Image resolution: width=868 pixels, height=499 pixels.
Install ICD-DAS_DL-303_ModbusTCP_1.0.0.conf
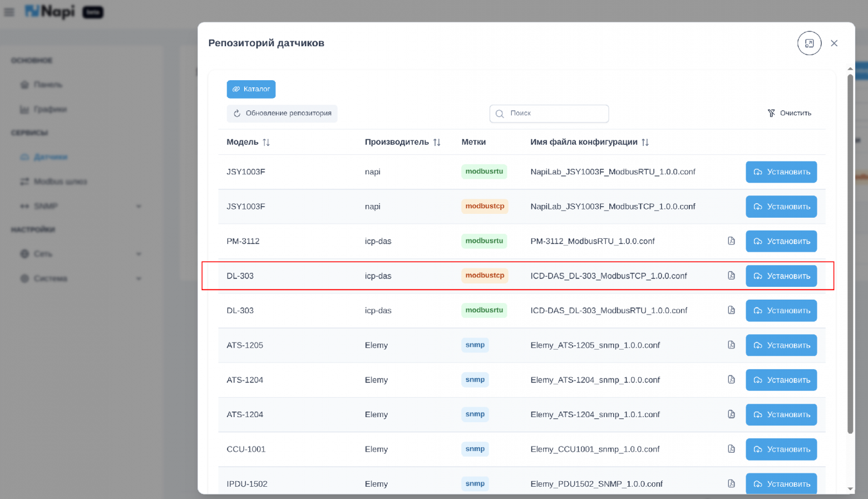pyautogui.click(x=781, y=276)
